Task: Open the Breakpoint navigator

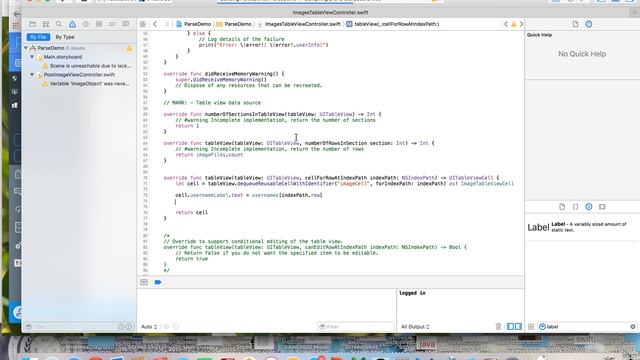Action: click(112, 24)
